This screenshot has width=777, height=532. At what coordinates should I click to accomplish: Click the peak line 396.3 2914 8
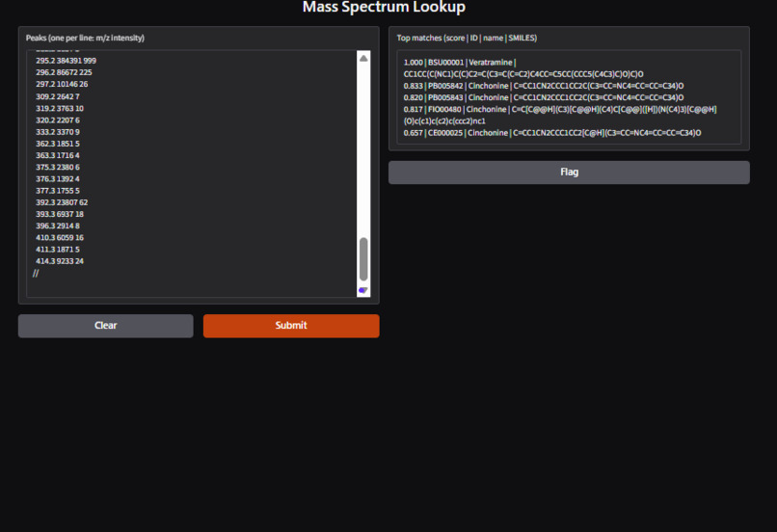[x=58, y=226]
